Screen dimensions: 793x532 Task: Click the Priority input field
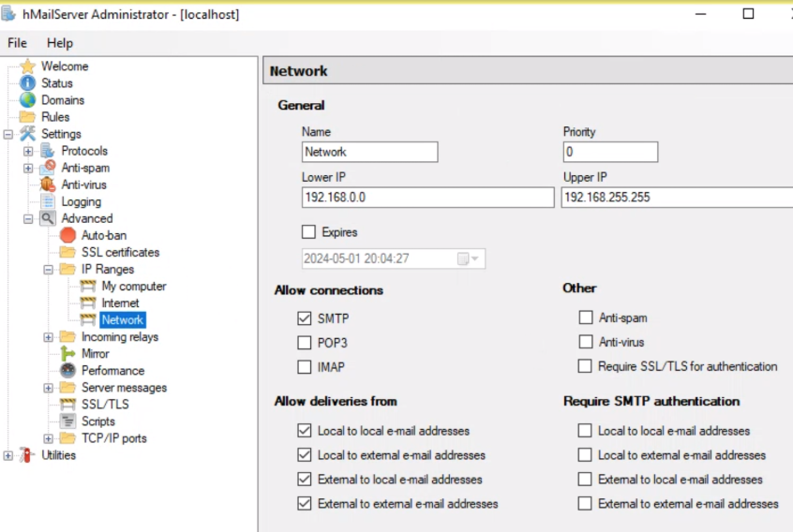coord(610,152)
